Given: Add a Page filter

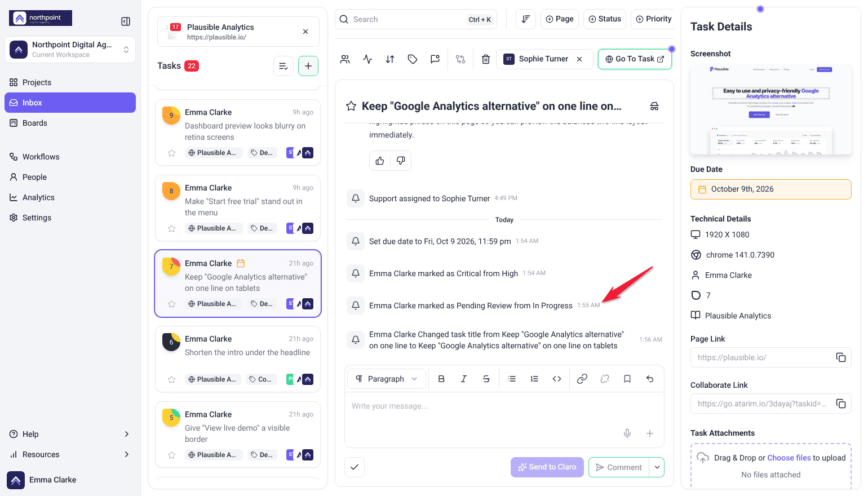Looking at the screenshot, I should point(560,19).
